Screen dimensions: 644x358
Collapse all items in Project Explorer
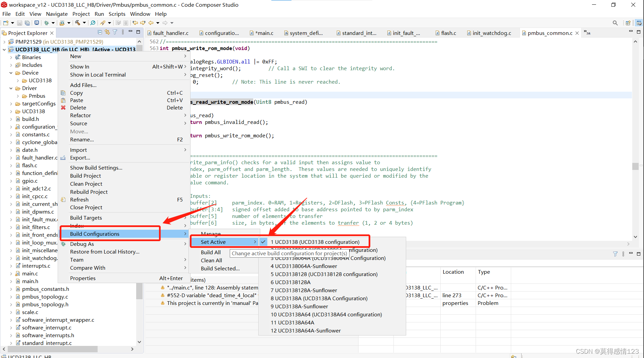pyautogui.click(x=100, y=32)
